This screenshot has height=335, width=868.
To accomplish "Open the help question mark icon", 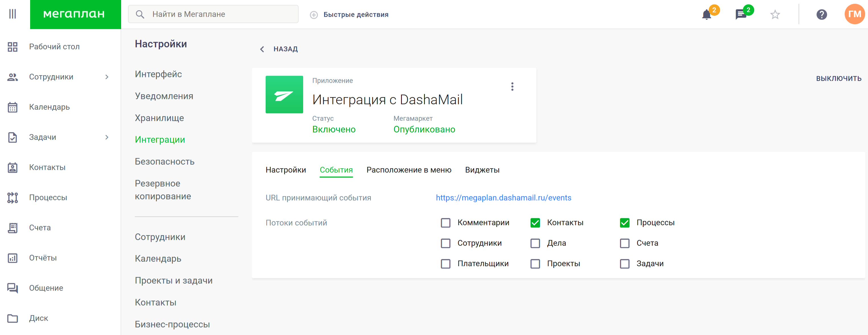I will point(821,15).
